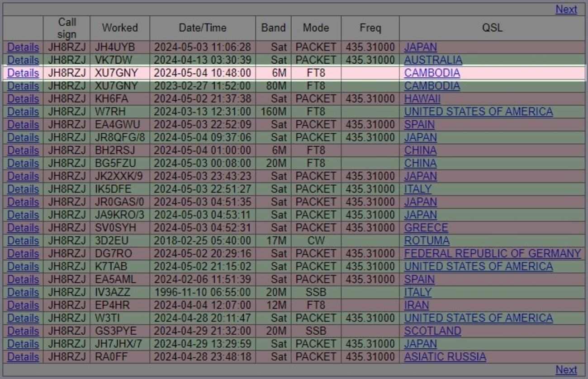
Task: Open Details for the highlighted XU7GNY contact
Action: [x=22, y=73]
